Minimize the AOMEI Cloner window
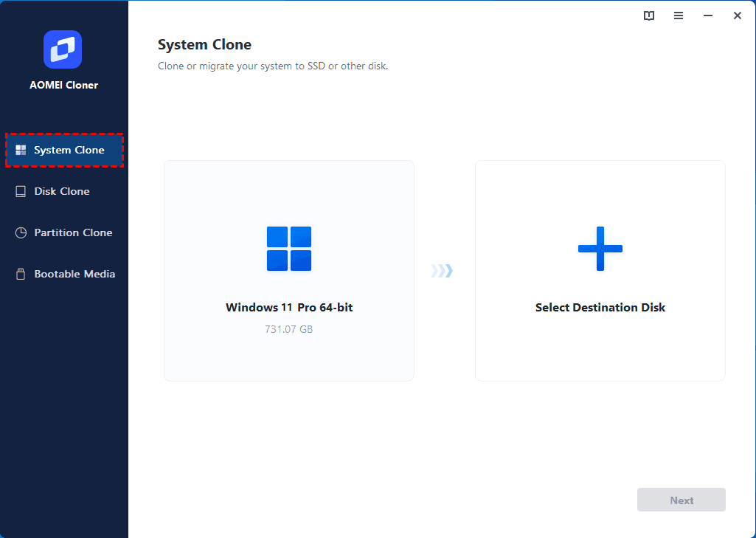756x538 pixels. point(708,16)
